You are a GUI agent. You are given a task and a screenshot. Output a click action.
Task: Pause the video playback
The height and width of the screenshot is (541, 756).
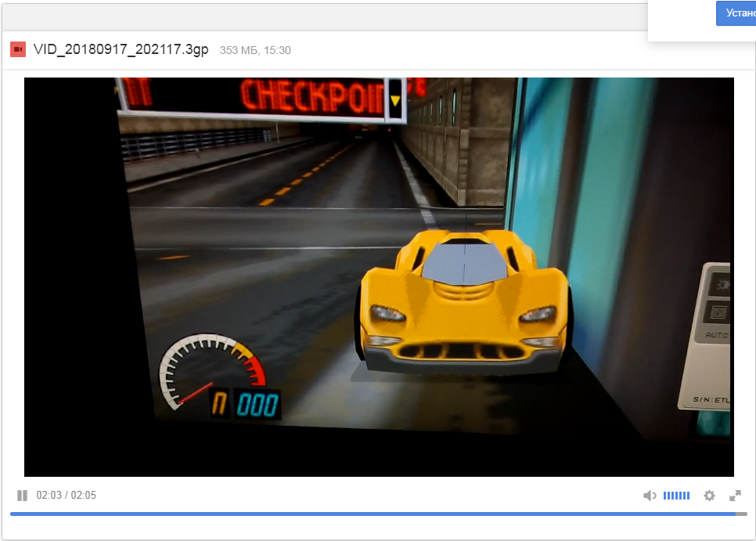click(x=22, y=496)
